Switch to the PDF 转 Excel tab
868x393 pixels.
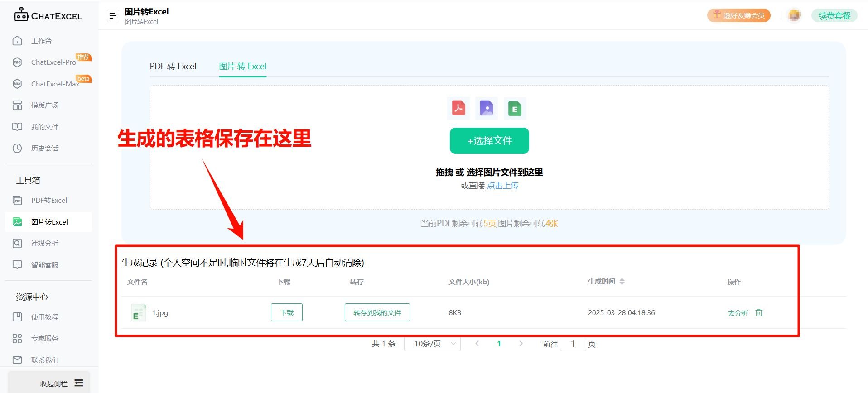173,67
